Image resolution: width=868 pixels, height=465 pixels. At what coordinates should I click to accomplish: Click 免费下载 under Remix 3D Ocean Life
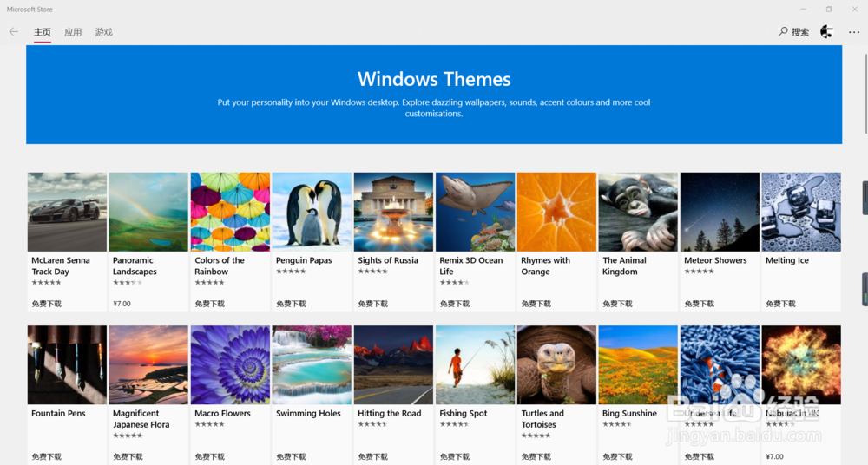tap(455, 304)
